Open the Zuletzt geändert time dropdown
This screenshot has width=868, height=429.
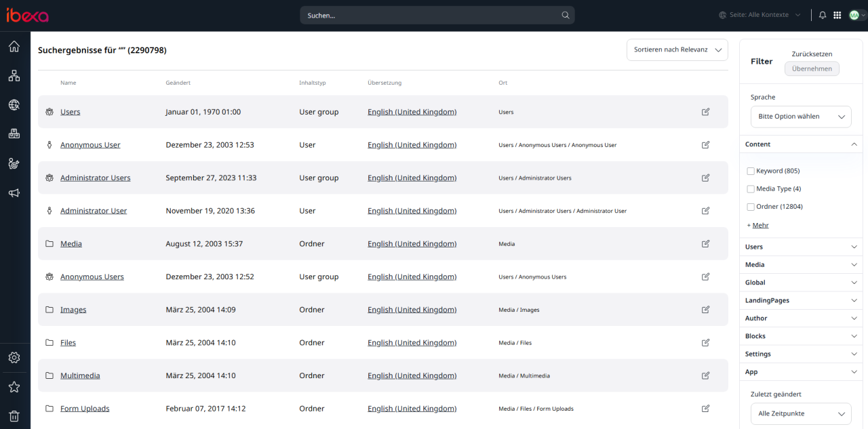point(801,413)
